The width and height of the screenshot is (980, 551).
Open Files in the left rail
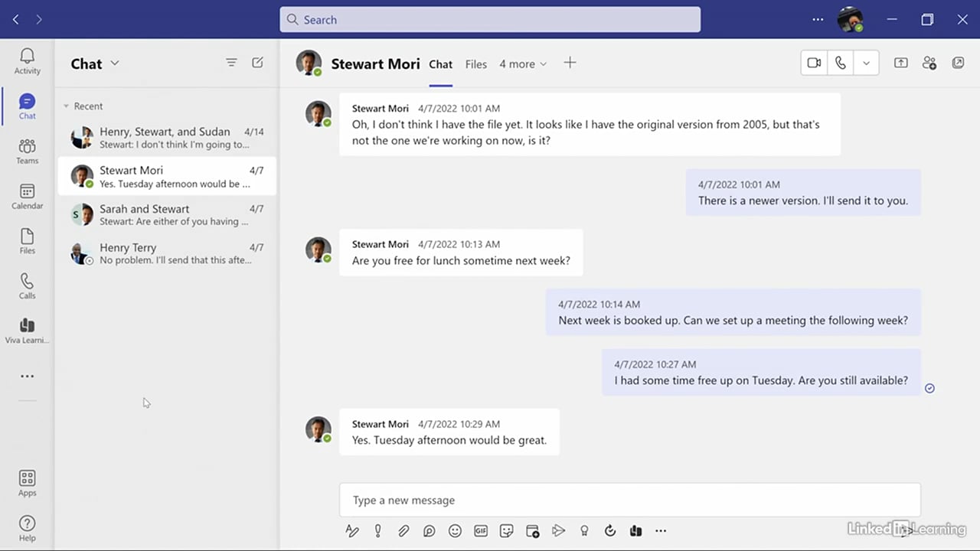[27, 241]
